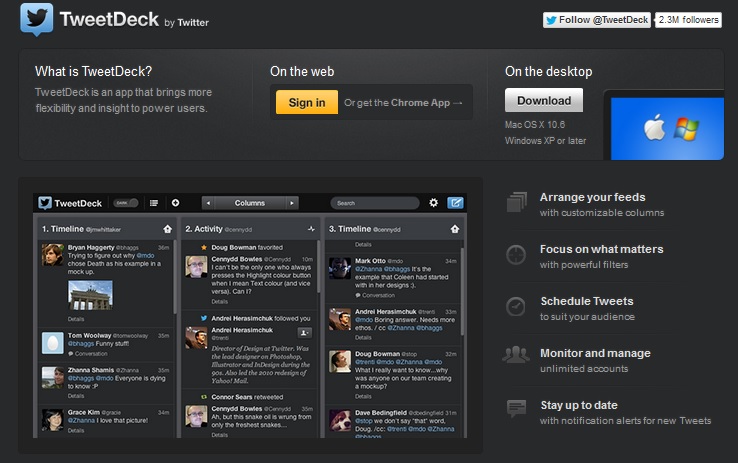Compose a new tweet

(455, 203)
